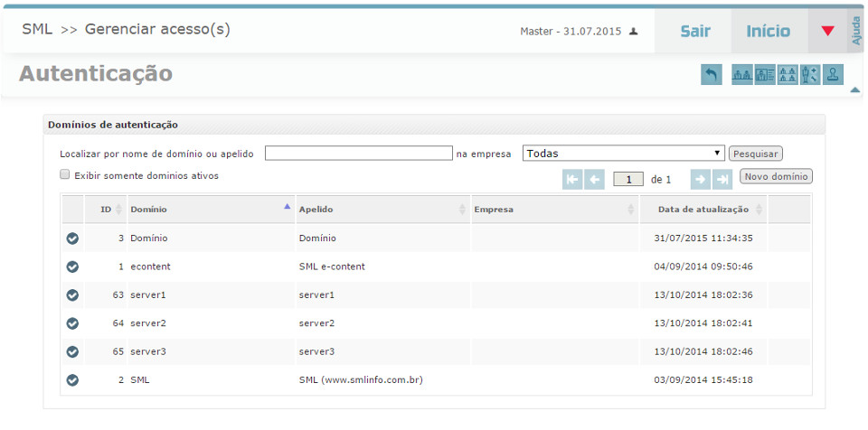Go to the next page of results

click(x=700, y=179)
